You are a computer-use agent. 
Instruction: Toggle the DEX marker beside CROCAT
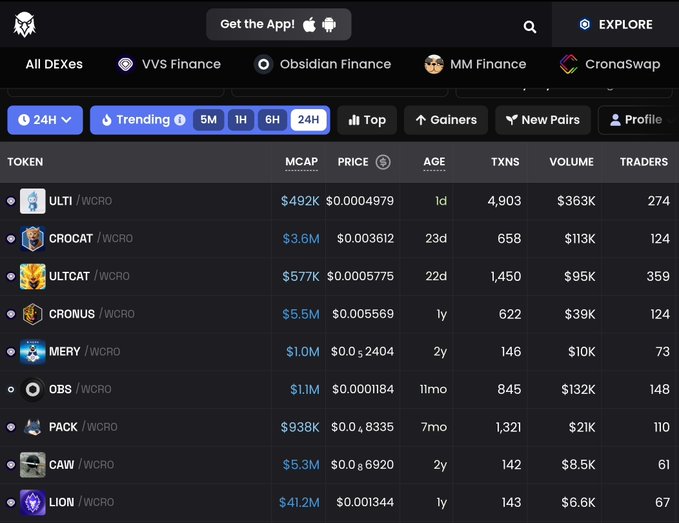coord(11,239)
